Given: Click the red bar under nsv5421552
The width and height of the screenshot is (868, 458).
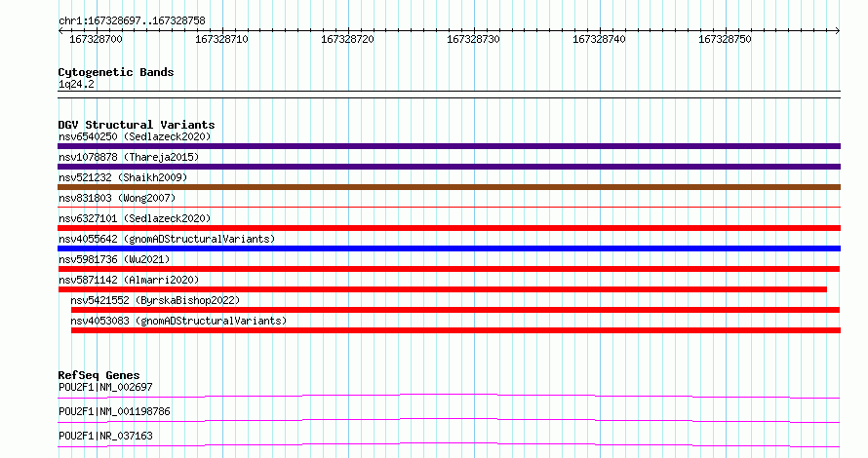Looking at the screenshot, I should click(x=455, y=310).
